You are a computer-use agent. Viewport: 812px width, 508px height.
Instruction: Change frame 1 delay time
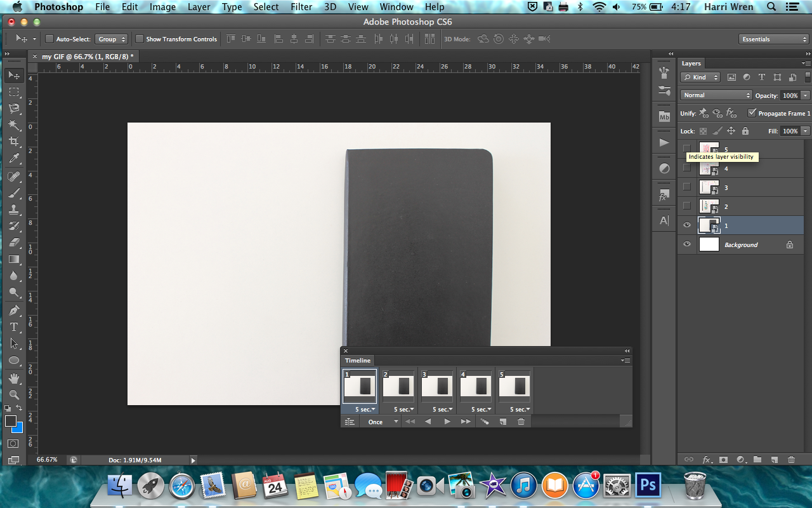tap(364, 410)
